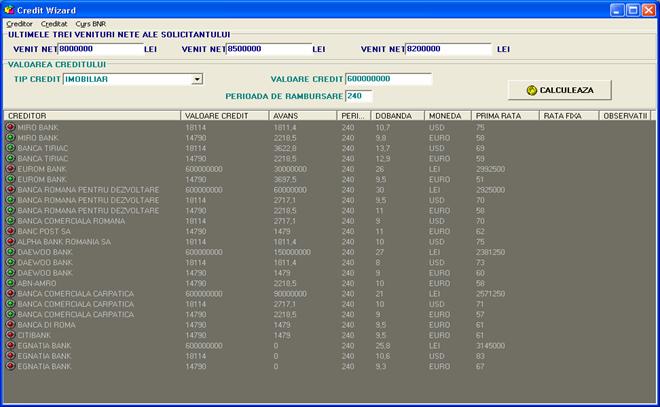Click the dobanda value 13,7
Screen dimensions: 660x407
tap(383, 148)
